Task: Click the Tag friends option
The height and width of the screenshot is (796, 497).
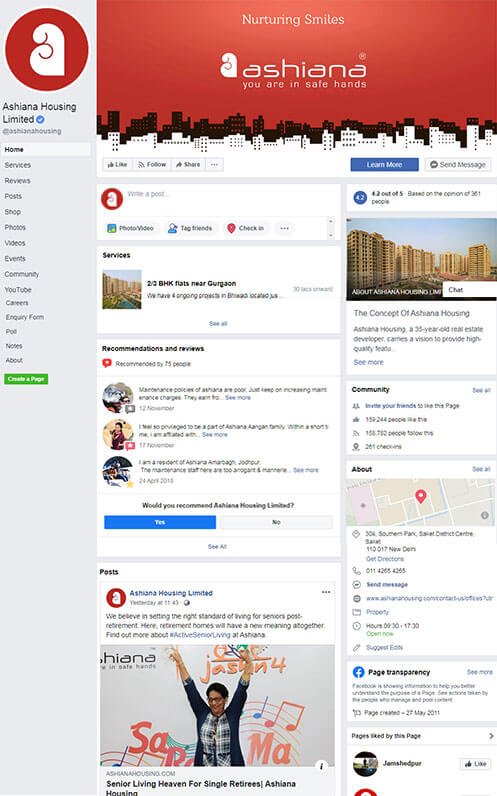Action: click(x=190, y=228)
